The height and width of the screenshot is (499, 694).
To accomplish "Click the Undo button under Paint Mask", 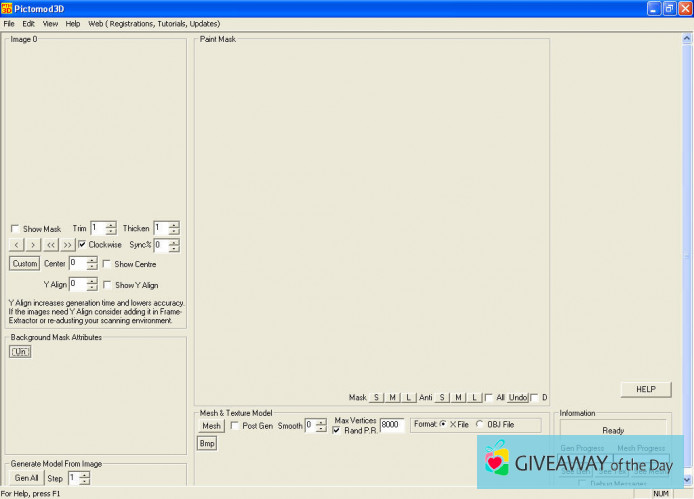I will (517, 398).
